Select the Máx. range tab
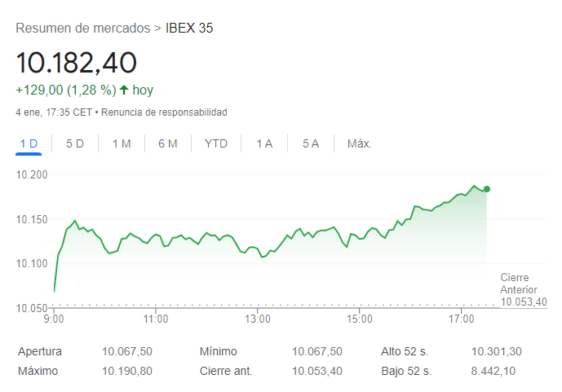This screenshot has height=392, width=562. pyautogui.click(x=360, y=143)
